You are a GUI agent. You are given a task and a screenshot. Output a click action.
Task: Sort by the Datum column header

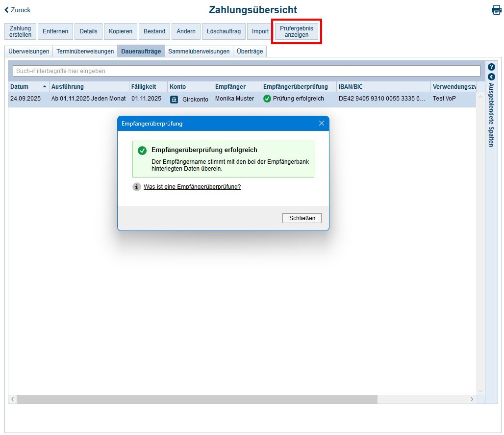[x=20, y=87]
